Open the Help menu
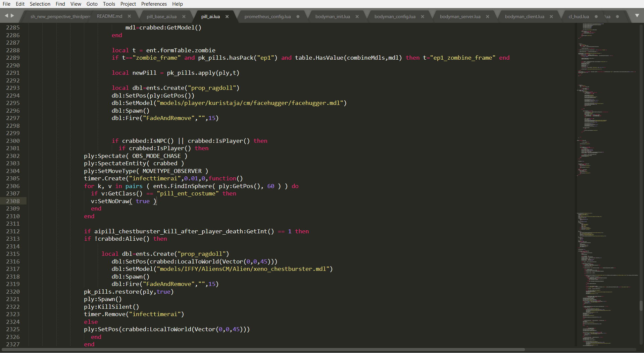The width and height of the screenshot is (644, 353). (178, 4)
